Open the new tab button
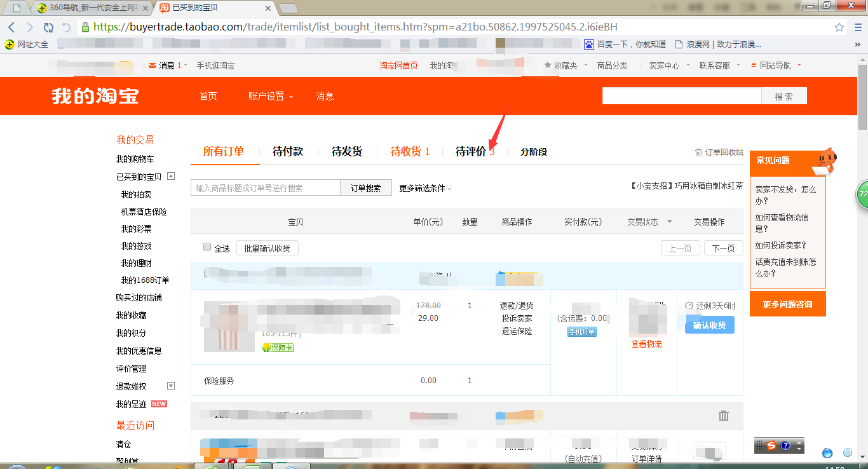 click(288, 8)
